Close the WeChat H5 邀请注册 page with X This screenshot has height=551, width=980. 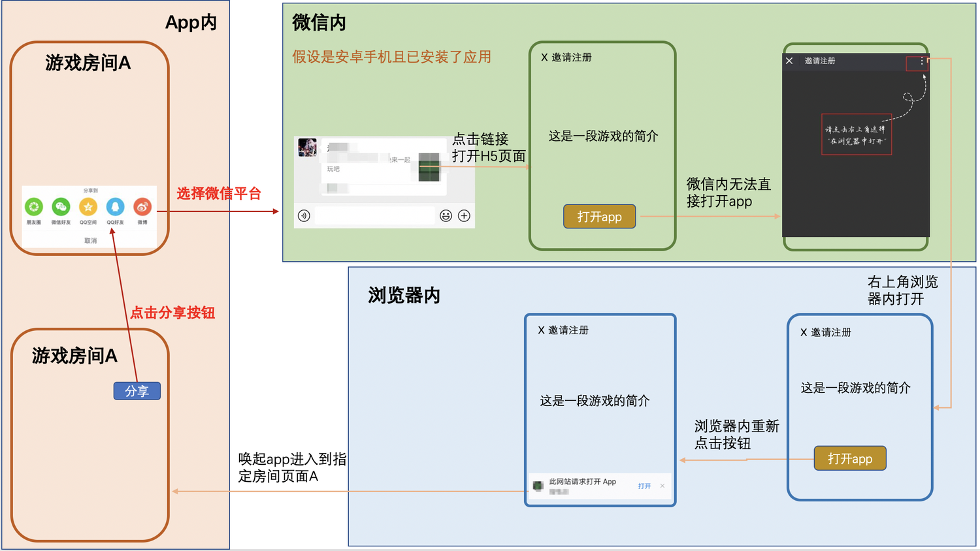pyautogui.click(x=544, y=57)
